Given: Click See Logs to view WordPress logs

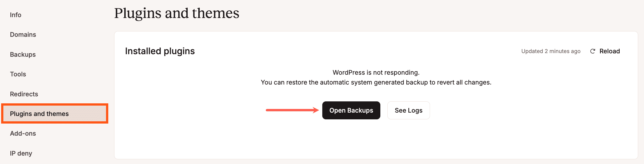Looking at the screenshot, I should (x=408, y=110).
